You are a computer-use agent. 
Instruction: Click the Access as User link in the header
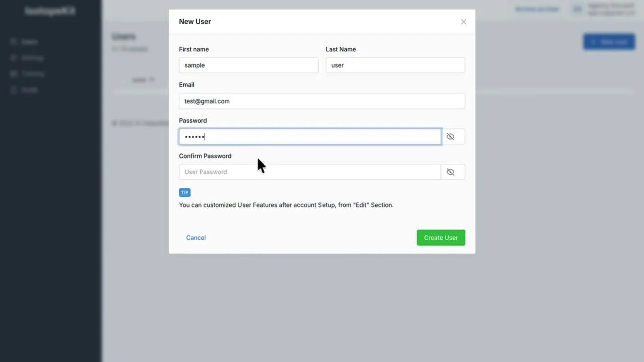coord(537,9)
